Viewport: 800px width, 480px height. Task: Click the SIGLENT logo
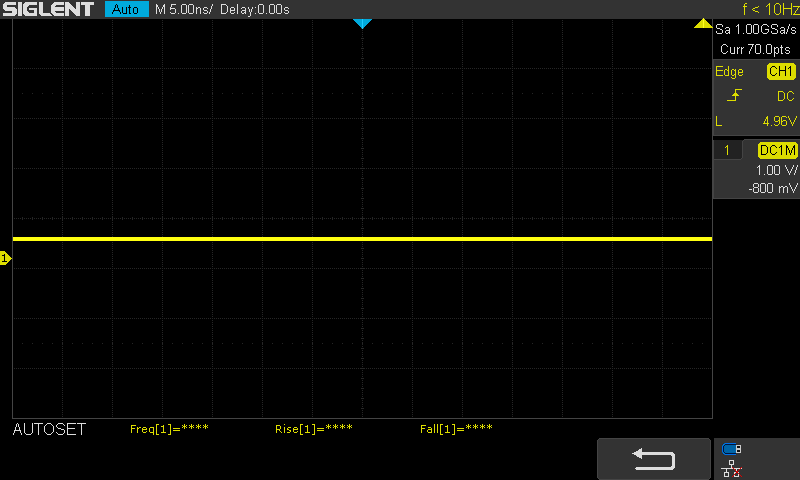(x=48, y=9)
